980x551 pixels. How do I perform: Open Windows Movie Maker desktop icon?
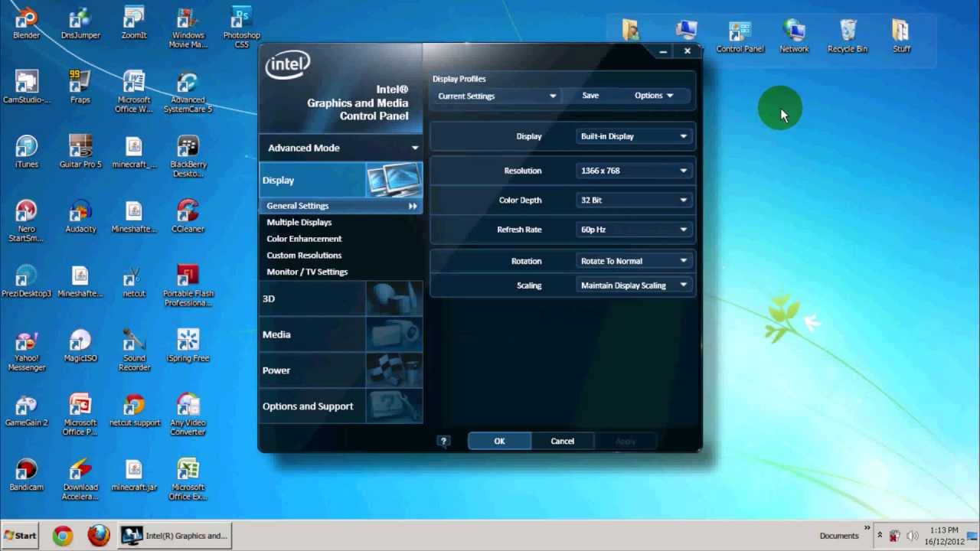(x=188, y=28)
